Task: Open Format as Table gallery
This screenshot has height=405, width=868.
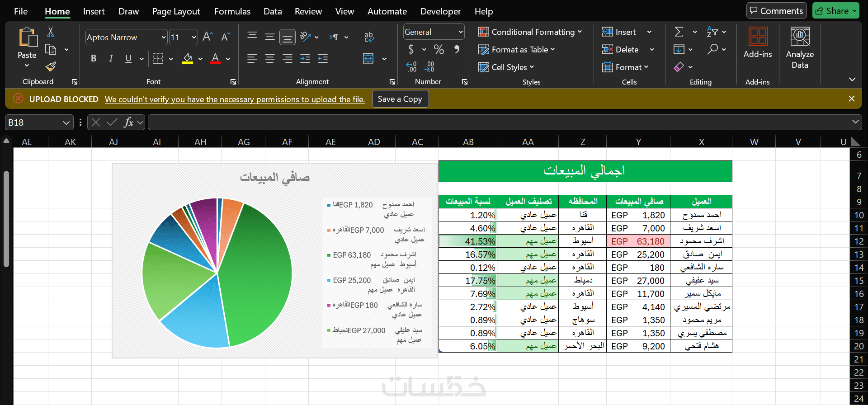Action: coord(517,49)
